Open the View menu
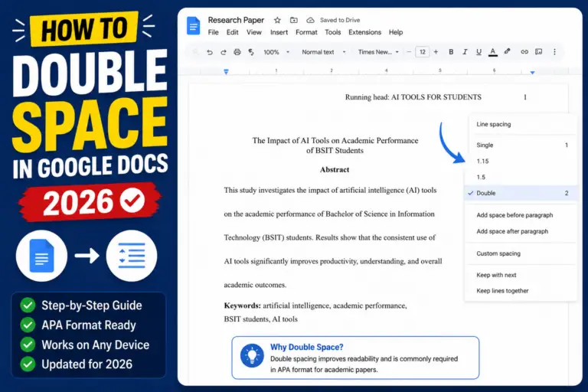The image size is (588, 392). coord(254,32)
